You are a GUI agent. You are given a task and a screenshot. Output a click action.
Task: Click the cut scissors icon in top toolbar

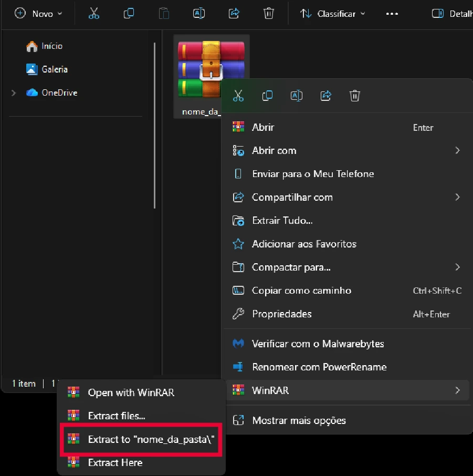pyautogui.click(x=94, y=14)
